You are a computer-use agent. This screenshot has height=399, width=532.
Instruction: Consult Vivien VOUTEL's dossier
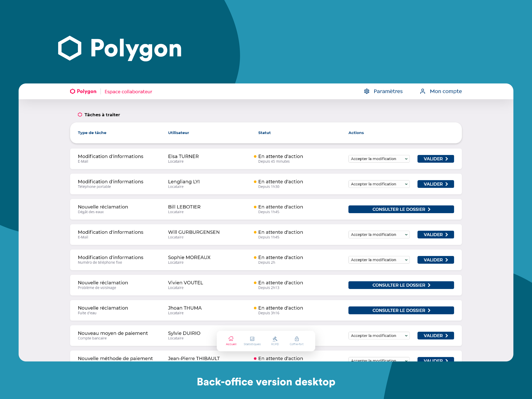click(401, 285)
